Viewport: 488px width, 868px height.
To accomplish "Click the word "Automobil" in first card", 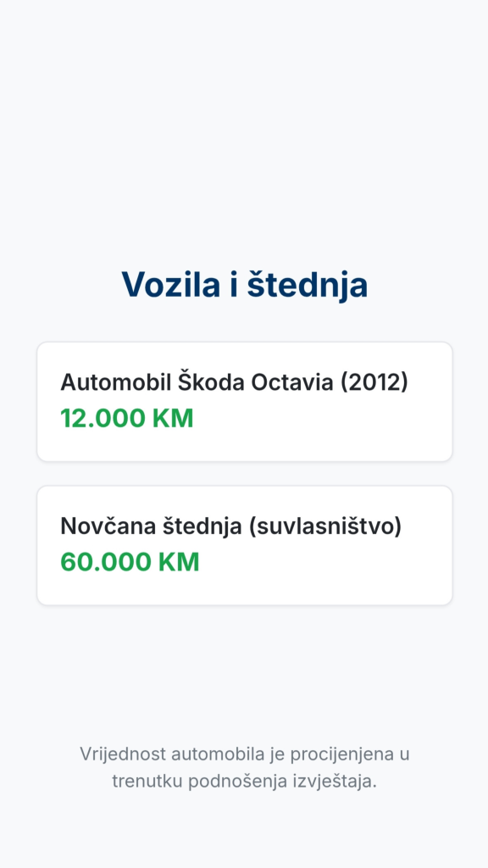I will tap(115, 382).
